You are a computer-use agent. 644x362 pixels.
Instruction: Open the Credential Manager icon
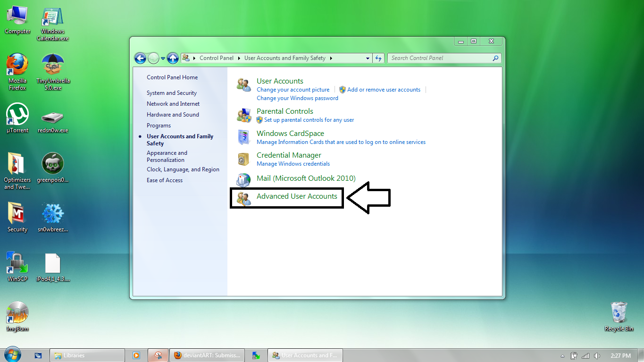tap(243, 159)
